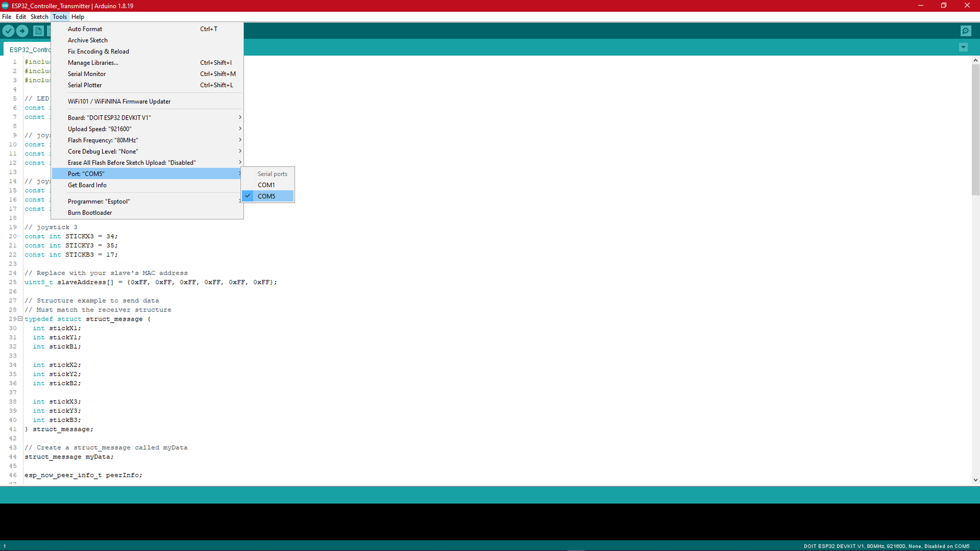The image size is (980, 551).
Task: Open the Sketch menu
Action: (x=39, y=17)
